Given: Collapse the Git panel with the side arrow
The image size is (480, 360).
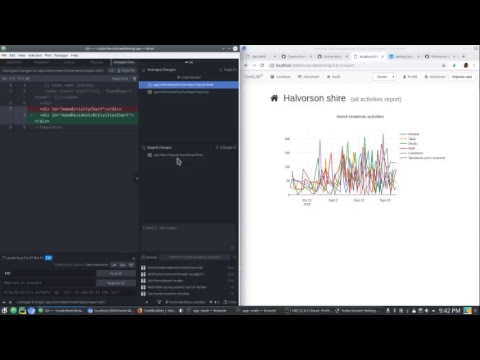Looking at the screenshot, I should click(x=137, y=179).
